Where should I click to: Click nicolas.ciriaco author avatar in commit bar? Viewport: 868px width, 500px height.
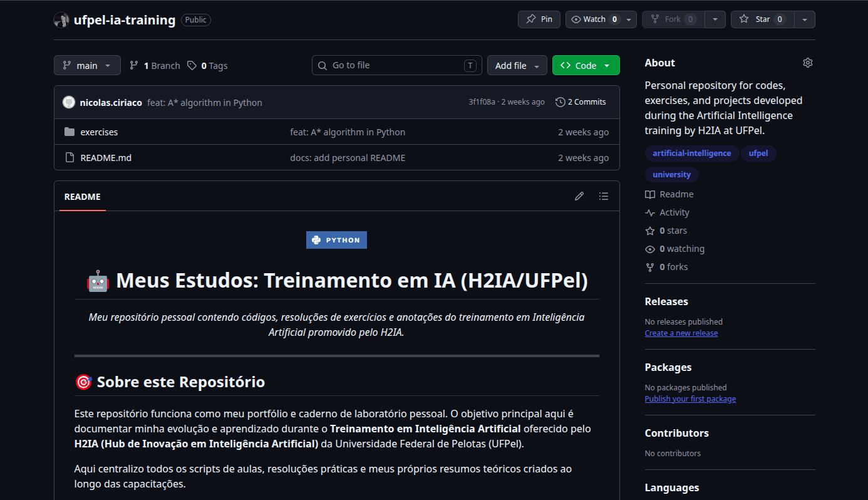tap(69, 102)
